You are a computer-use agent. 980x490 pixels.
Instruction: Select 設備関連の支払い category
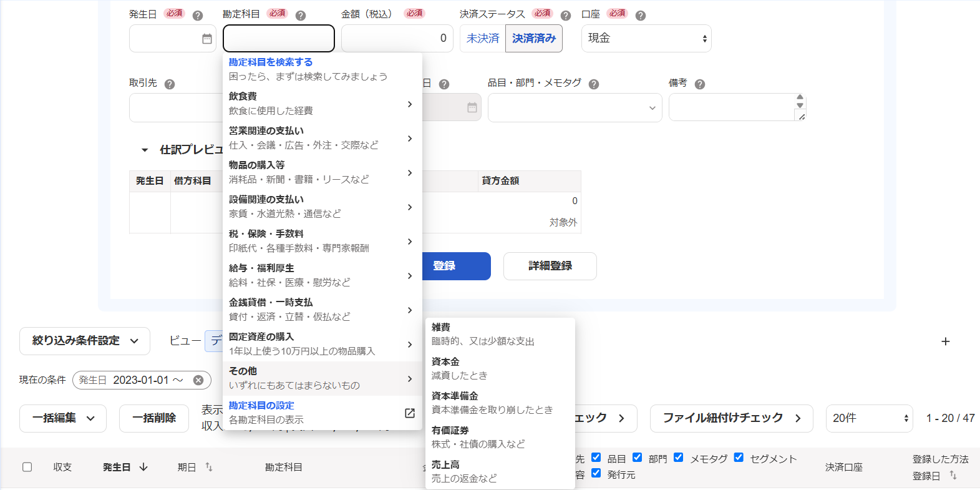[322, 207]
